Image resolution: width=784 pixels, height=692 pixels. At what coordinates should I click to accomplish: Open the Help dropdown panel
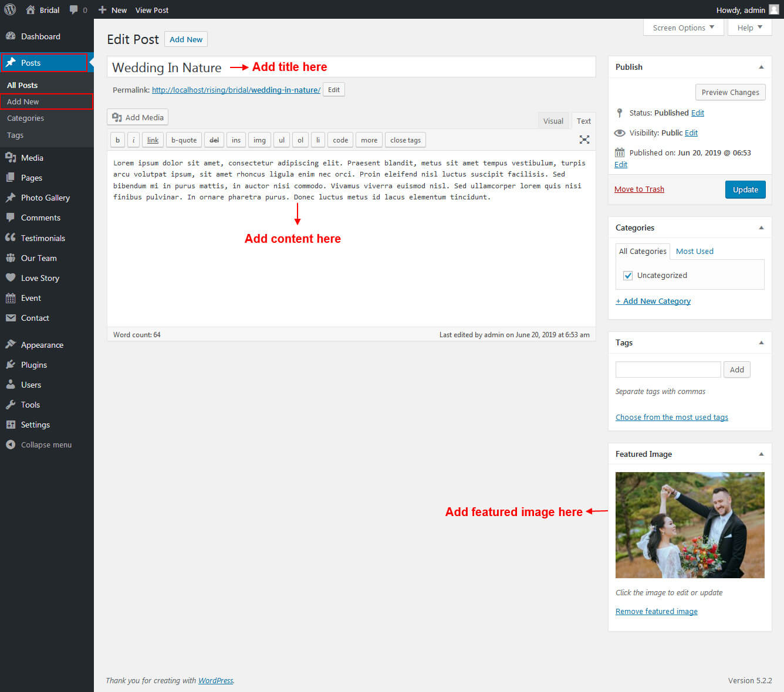tap(749, 28)
